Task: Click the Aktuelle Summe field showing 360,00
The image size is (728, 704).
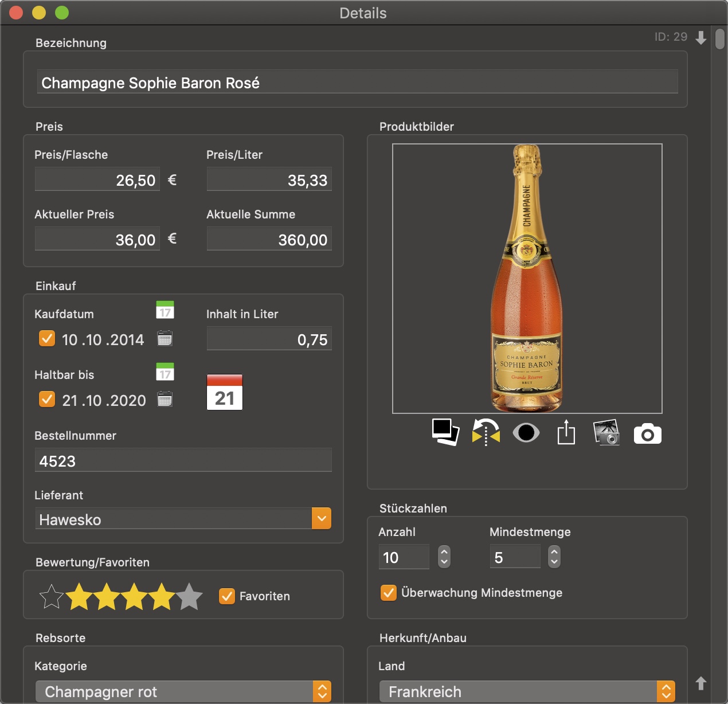Action: click(x=269, y=239)
